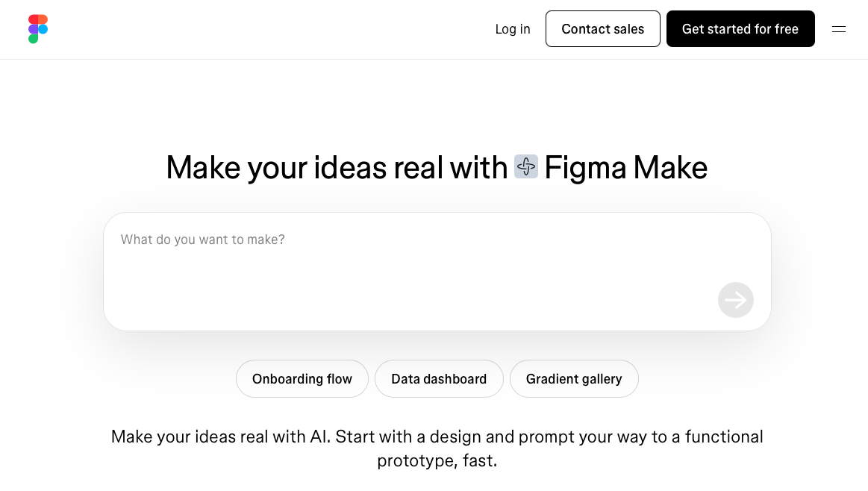Screen dimensions: 868x491
Task: Click the green circle of the Figma logo
Action: tap(34, 39)
